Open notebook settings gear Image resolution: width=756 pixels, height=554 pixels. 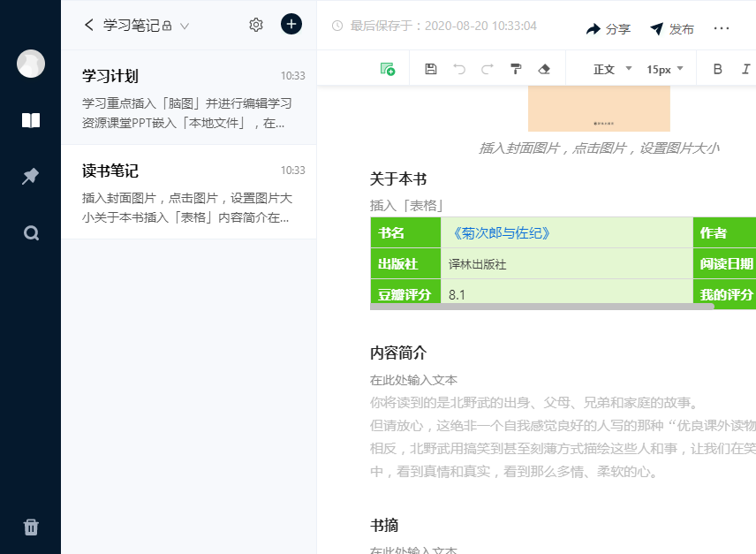(256, 25)
